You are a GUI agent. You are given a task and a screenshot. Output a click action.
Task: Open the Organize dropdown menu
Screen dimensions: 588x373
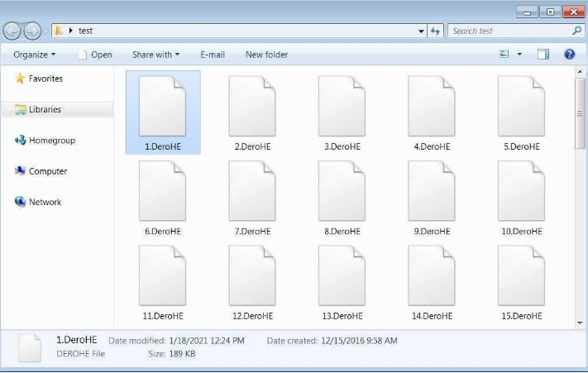(35, 55)
